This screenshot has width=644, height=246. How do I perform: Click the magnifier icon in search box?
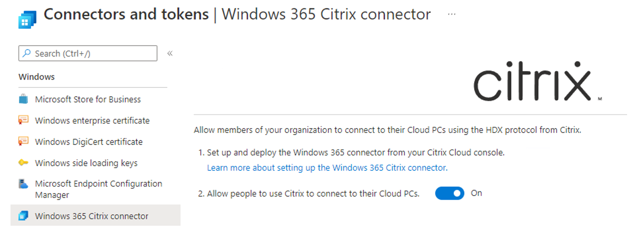point(27,54)
